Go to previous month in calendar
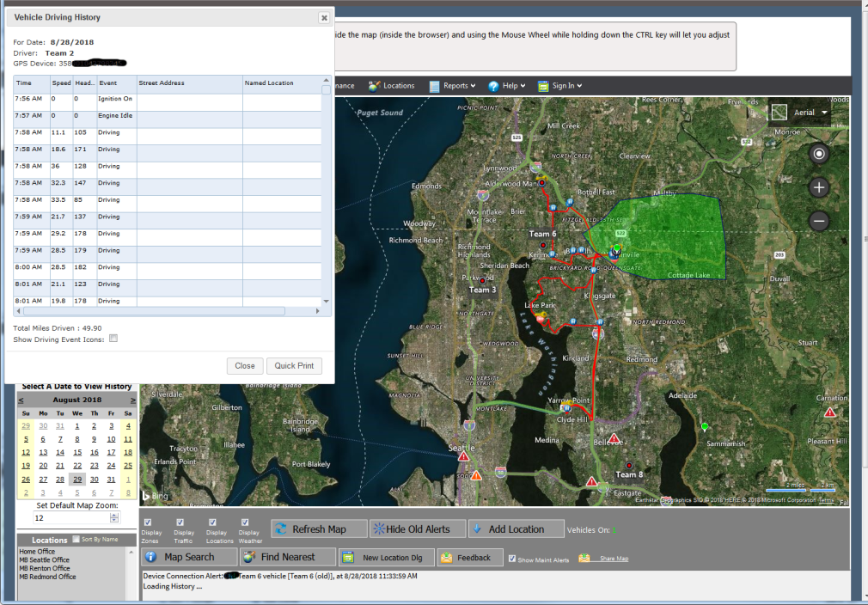 21,400
